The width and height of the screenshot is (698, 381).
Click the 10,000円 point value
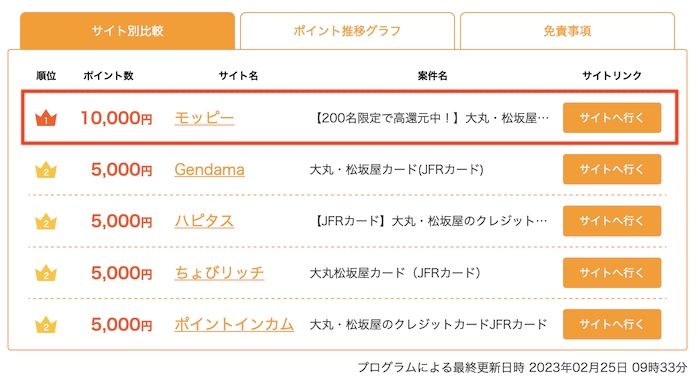117,118
